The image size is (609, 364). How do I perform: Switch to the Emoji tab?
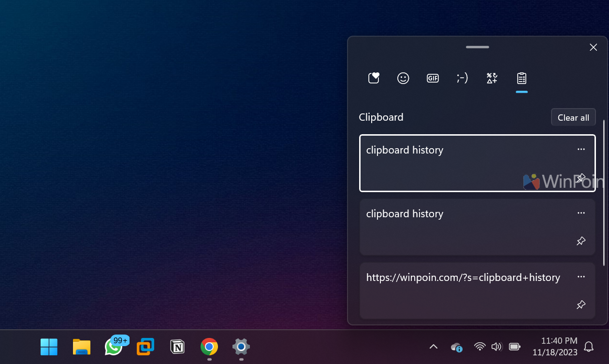pos(403,78)
